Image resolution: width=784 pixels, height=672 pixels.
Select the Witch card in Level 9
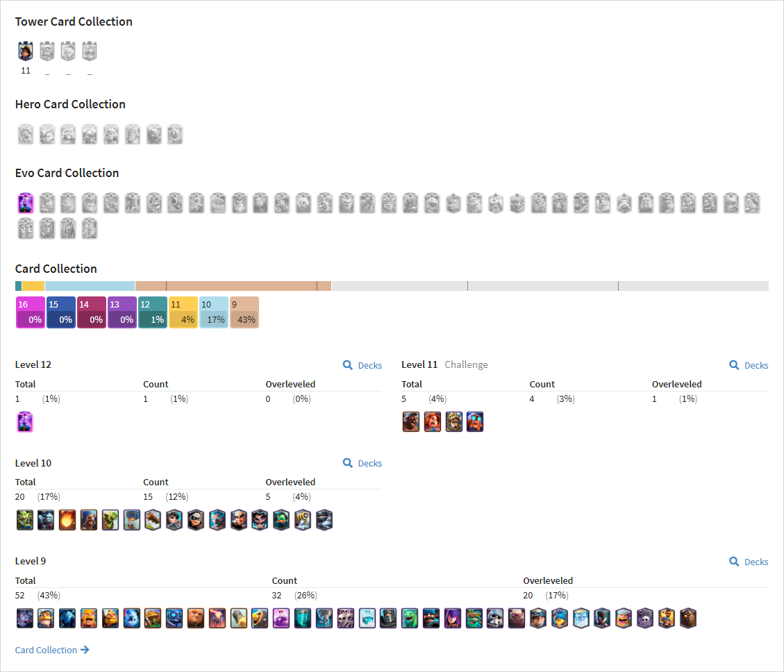pyautogui.click(x=453, y=618)
